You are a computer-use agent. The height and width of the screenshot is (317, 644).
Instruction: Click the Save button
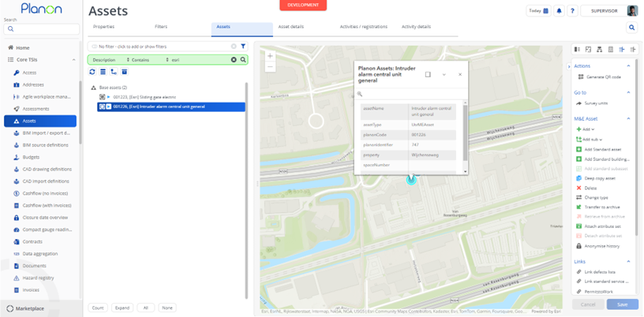point(622,304)
